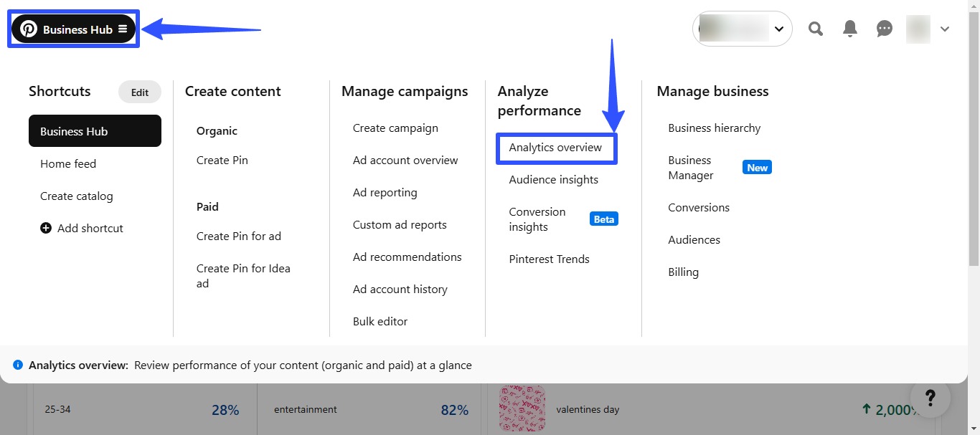Image resolution: width=980 pixels, height=435 pixels.
Task: Open Analytics overview
Action: pos(556,148)
